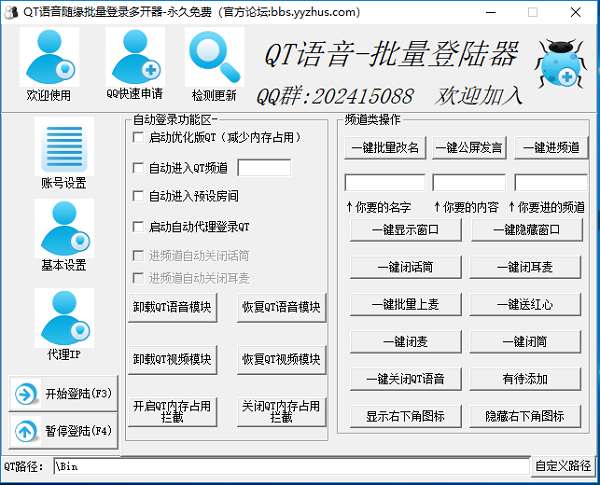Enable 启动自动代理登录QT checkbox
600x485 pixels.
pos(138,227)
